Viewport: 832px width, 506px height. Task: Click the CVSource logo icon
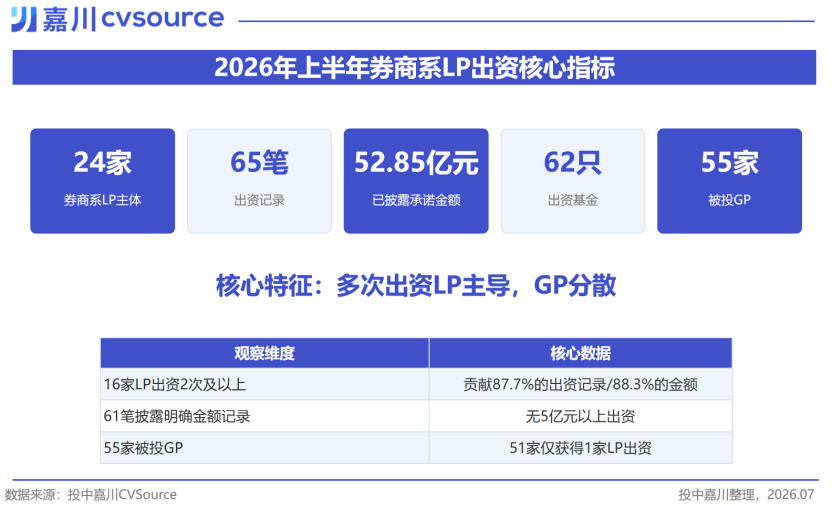click(x=24, y=19)
